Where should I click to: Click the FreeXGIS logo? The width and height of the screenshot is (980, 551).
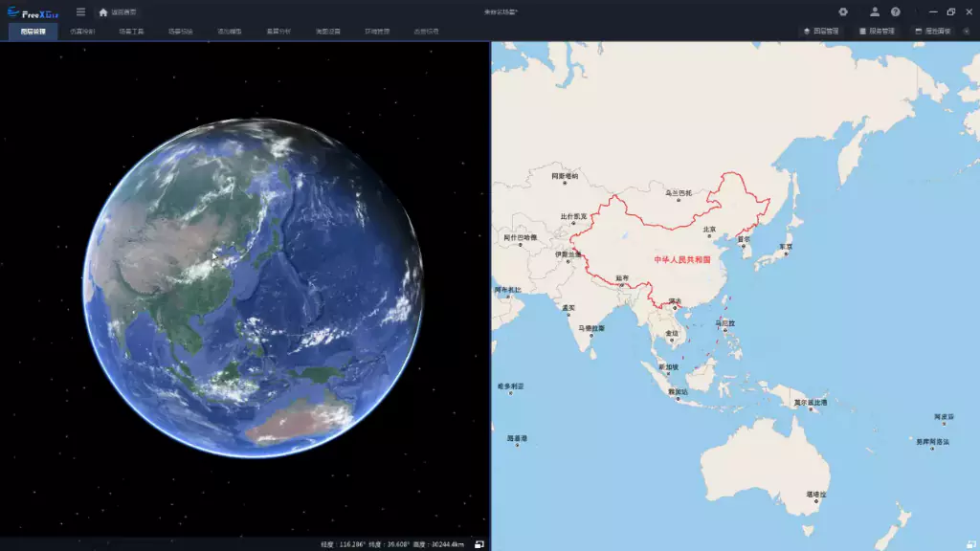pyautogui.click(x=33, y=12)
